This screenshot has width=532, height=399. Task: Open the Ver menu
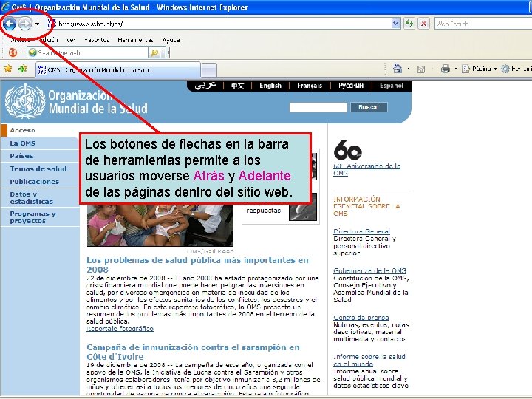[71, 40]
